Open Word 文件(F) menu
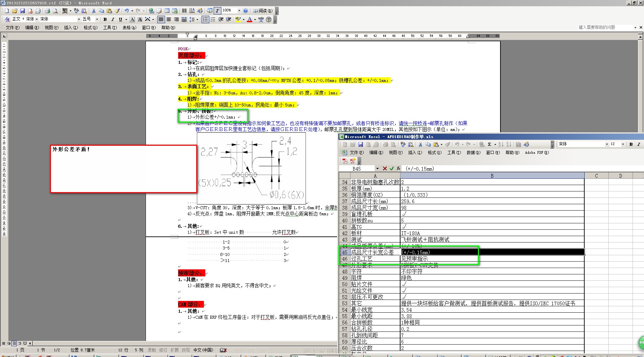 point(13,28)
